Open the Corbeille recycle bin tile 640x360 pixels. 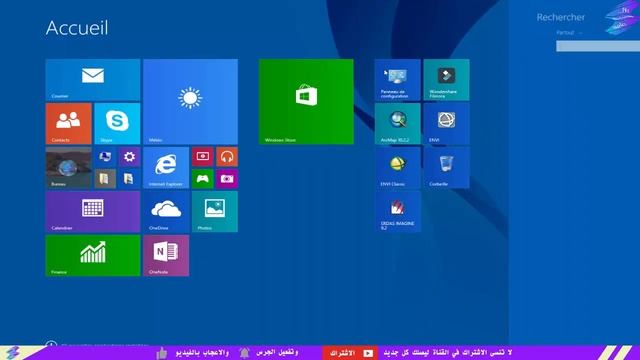coord(447,168)
